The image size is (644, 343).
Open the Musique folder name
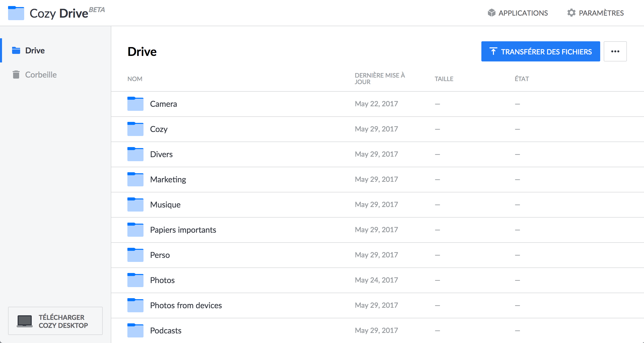pyautogui.click(x=165, y=204)
